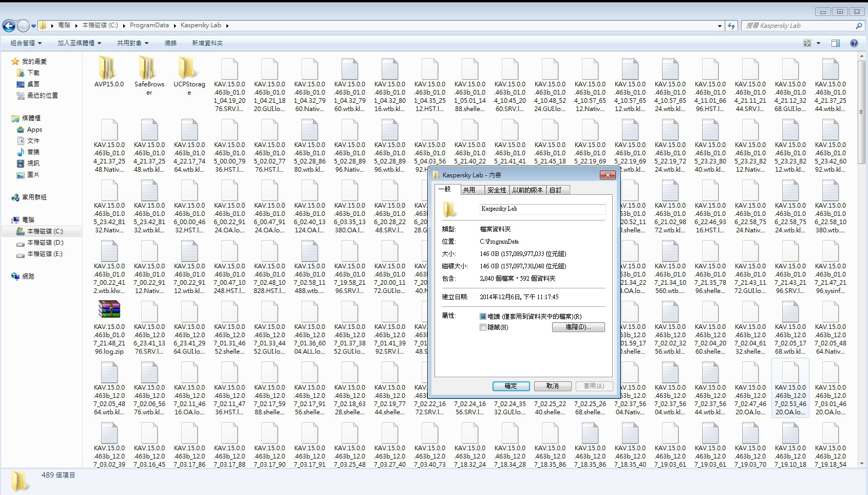Screen dimensions: 868x495
Task: Click 電腦 in the address bar path
Action: [64, 25]
